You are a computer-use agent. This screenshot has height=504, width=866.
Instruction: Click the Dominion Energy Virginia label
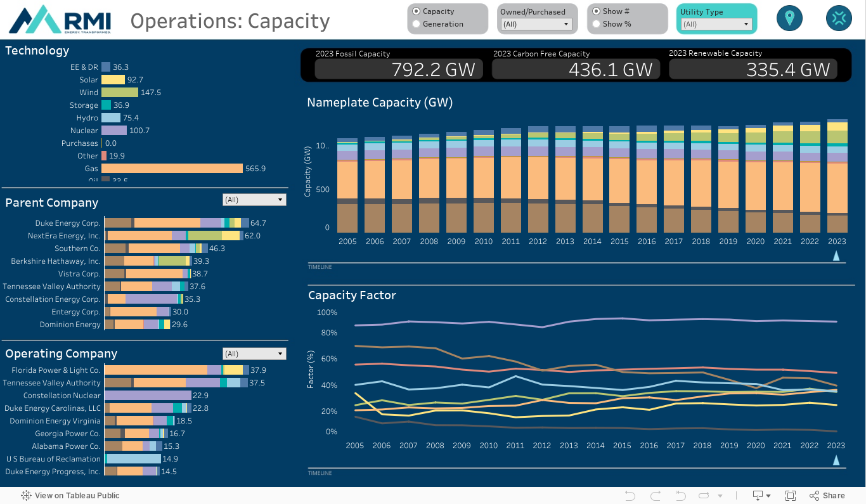pos(55,421)
